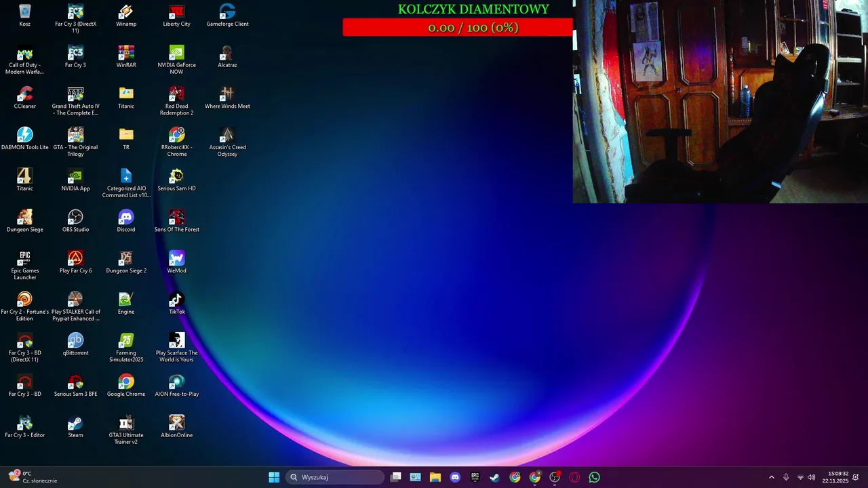Open Epic Games Launcher desktop shortcut
The height and width of the screenshot is (488, 868).
click(24, 266)
